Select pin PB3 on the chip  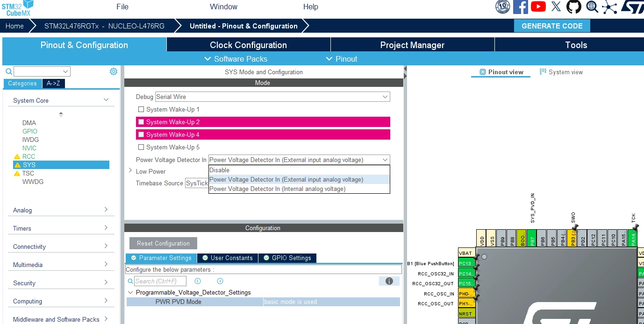(572, 238)
